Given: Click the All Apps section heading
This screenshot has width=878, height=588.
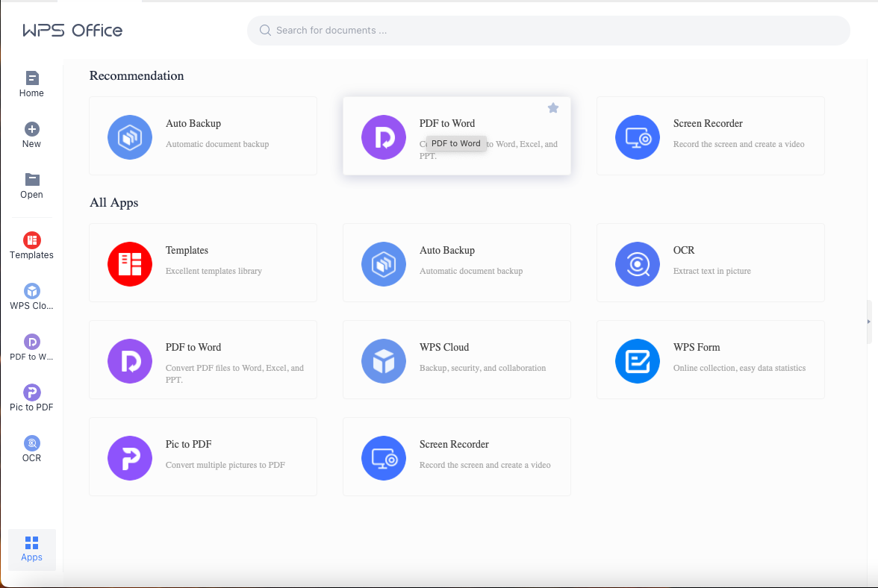Looking at the screenshot, I should click(113, 202).
